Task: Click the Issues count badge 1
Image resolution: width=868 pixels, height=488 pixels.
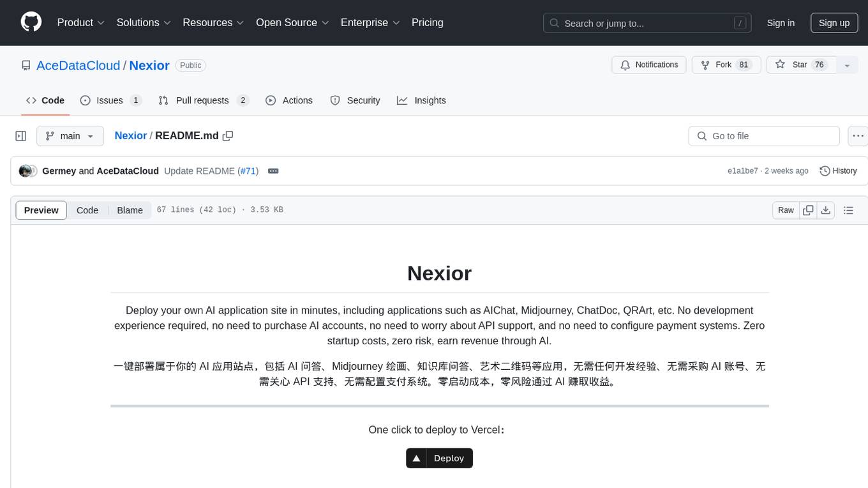Action: (x=135, y=100)
